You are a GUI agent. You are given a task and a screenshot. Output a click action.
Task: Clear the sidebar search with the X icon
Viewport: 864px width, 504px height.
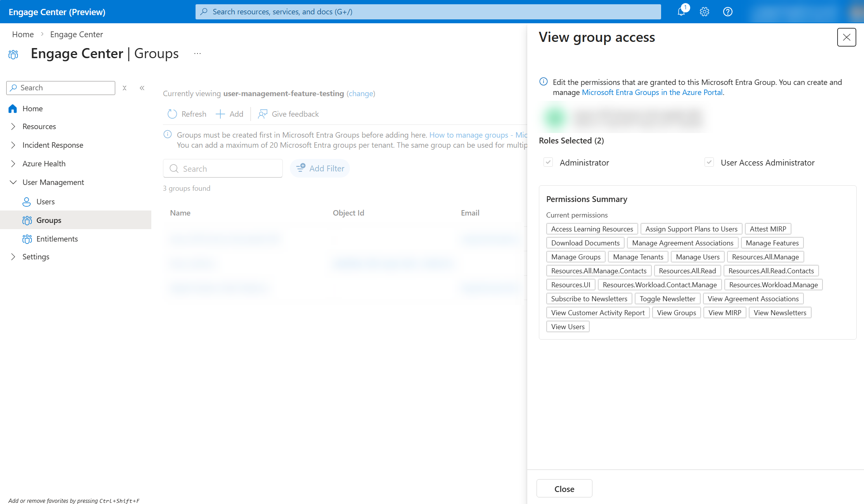pos(125,88)
